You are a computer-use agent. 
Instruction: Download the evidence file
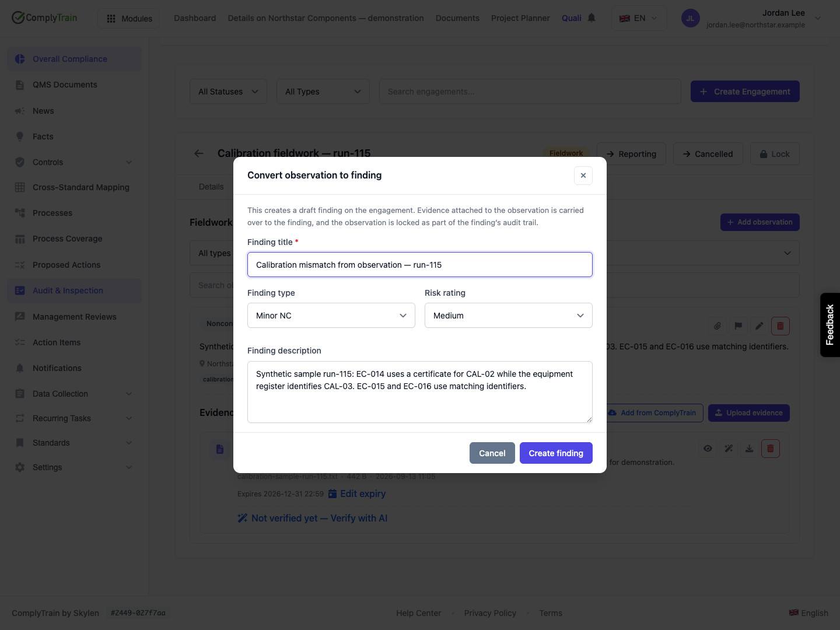[750, 449]
